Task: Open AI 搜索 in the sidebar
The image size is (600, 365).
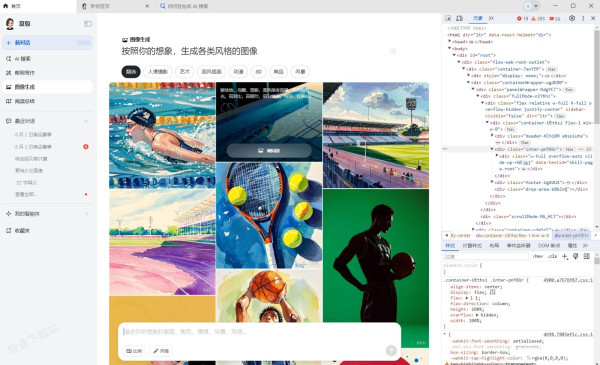Action: [47, 59]
